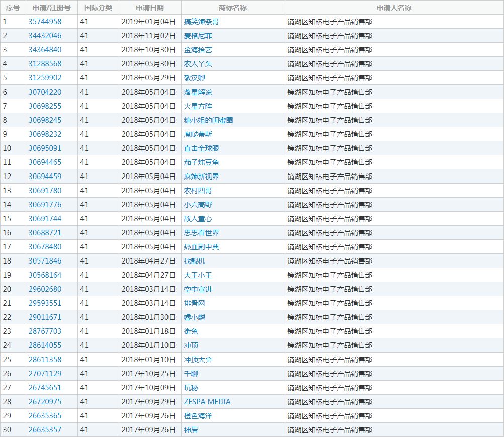
Task: Open trademark 小六高野
Action: 198,205
